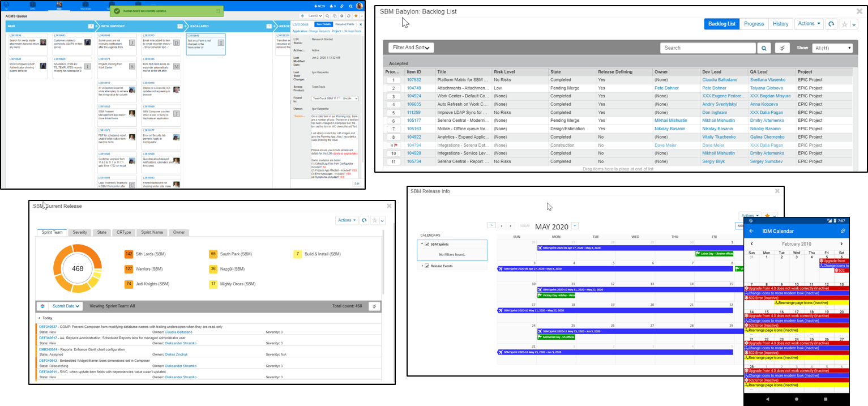Toggle multi-select checkmarks button in Backlog List

[782, 48]
